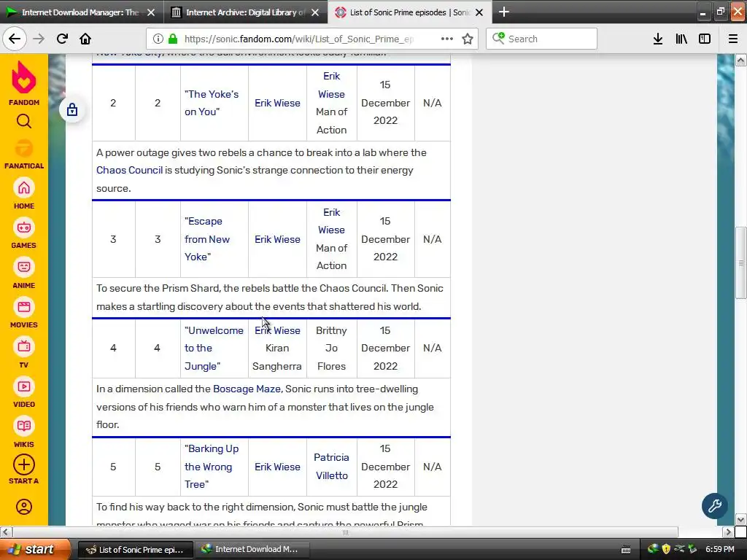The height and width of the screenshot is (560, 747).
Task: Open the "Unwelcome to the Jungle" episode link
Action: 214,348
